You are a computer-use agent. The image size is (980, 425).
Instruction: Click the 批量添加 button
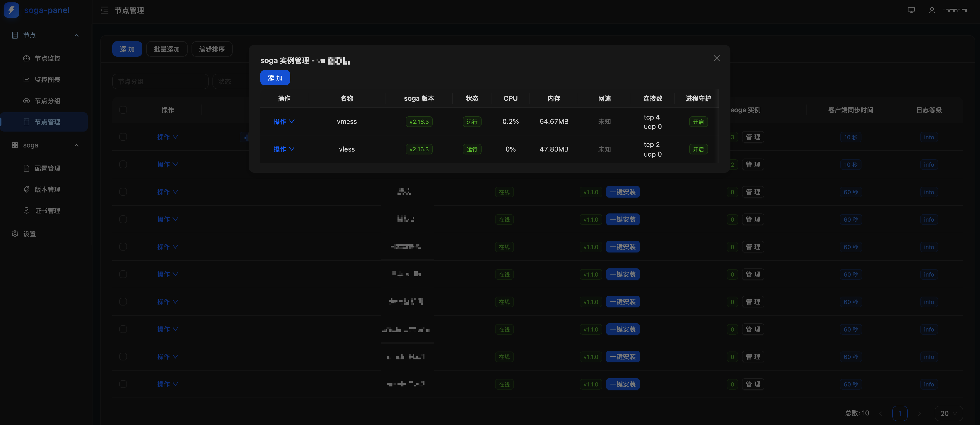click(x=167, y=49)
